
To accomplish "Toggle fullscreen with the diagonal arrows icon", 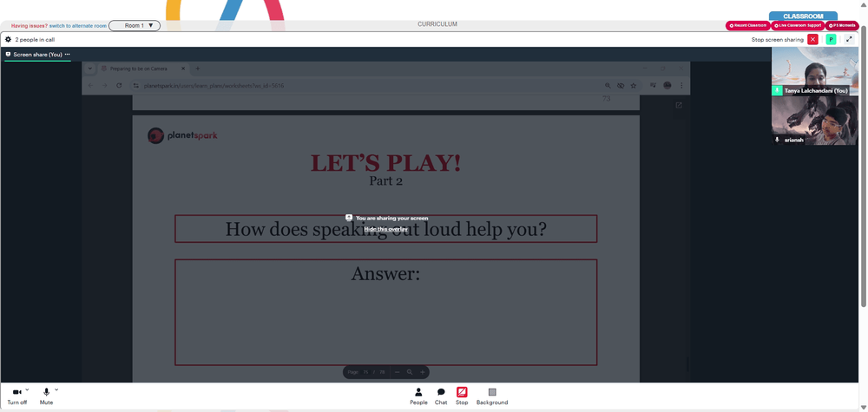I will click(849, 39).
